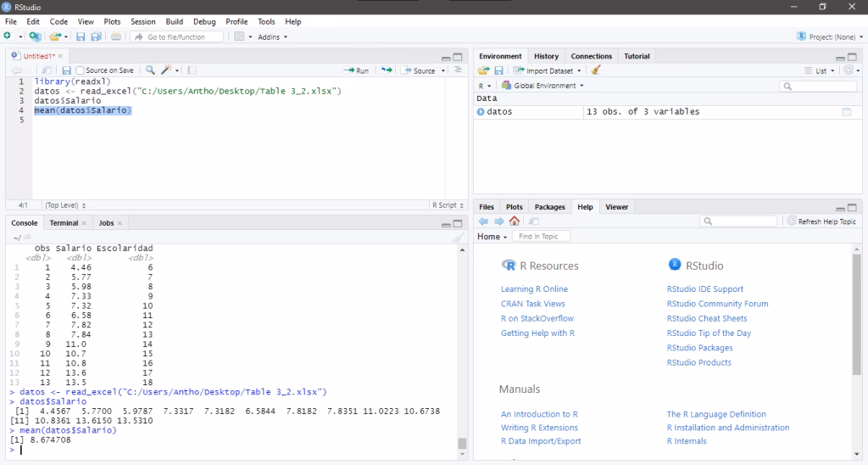Click the Help pane scrollbar
868x465 pixels.
tap(857, 316)
